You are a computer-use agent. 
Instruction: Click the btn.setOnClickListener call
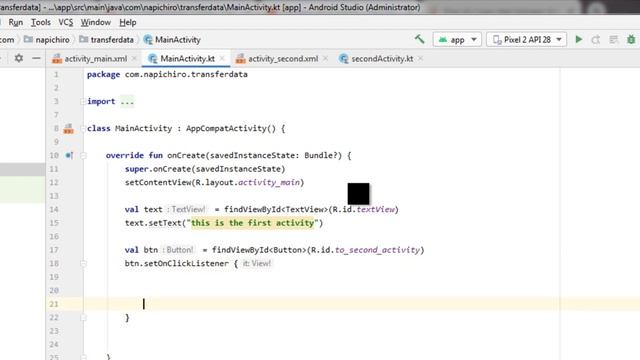[176, 264]
